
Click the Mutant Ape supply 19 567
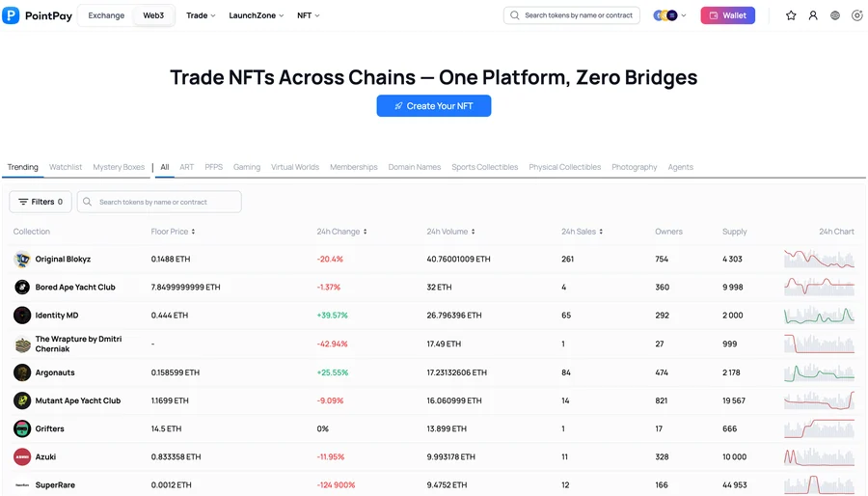(734, 400)
